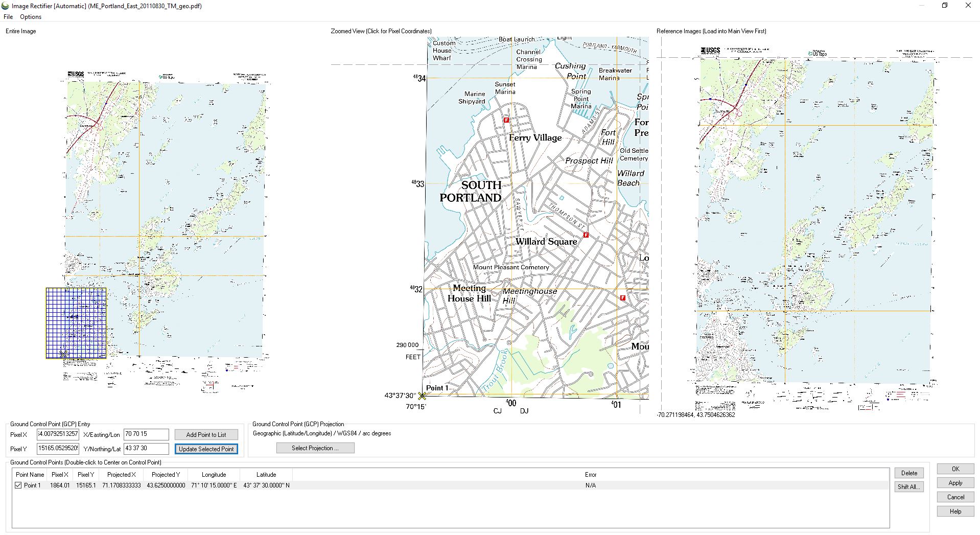Click the Point 1 yellow X marker
This screenshot has height=535, width=980.
(x=422, y=396)
